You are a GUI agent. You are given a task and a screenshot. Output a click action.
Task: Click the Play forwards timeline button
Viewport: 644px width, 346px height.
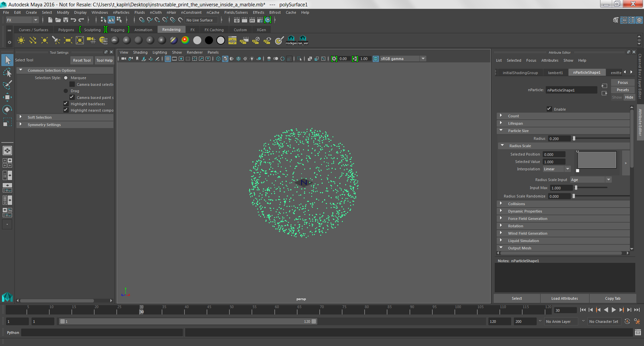pyautogui.click(x=613, y=310)
